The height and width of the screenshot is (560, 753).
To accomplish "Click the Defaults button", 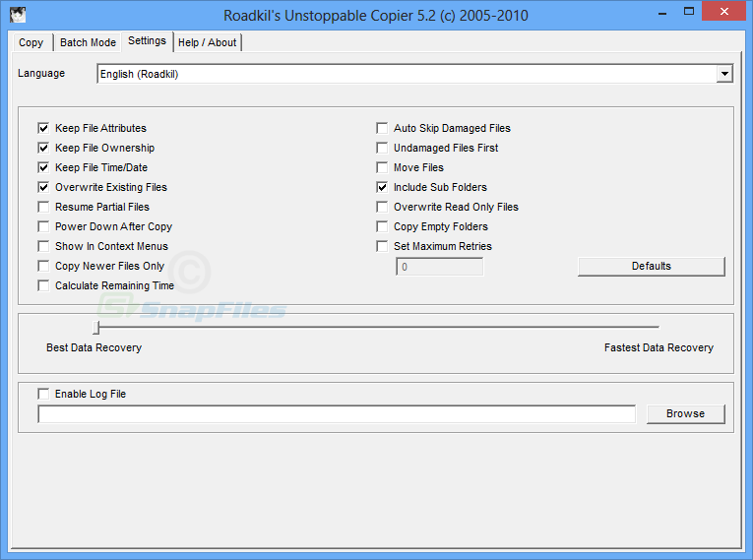I will (x=652, y=266).
